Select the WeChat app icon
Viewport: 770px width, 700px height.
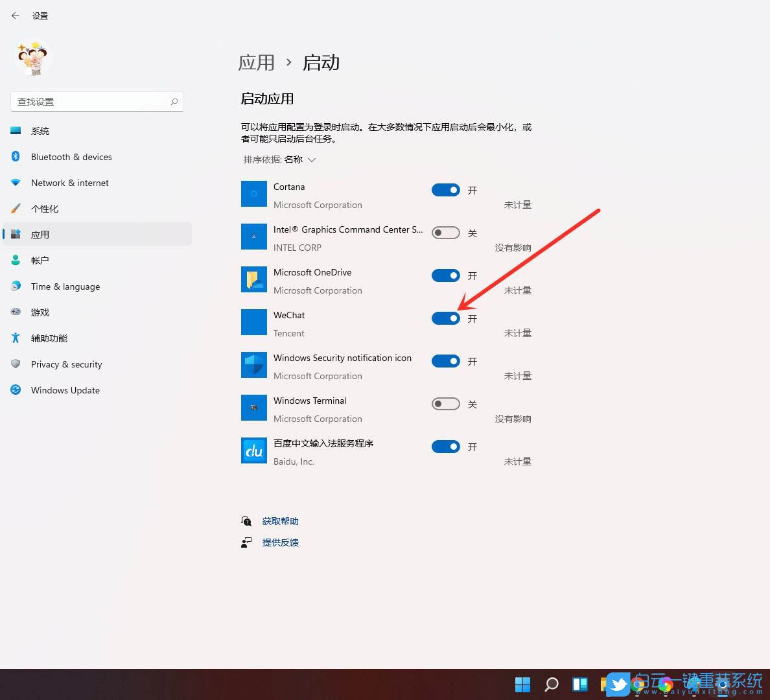click(253, 321)
